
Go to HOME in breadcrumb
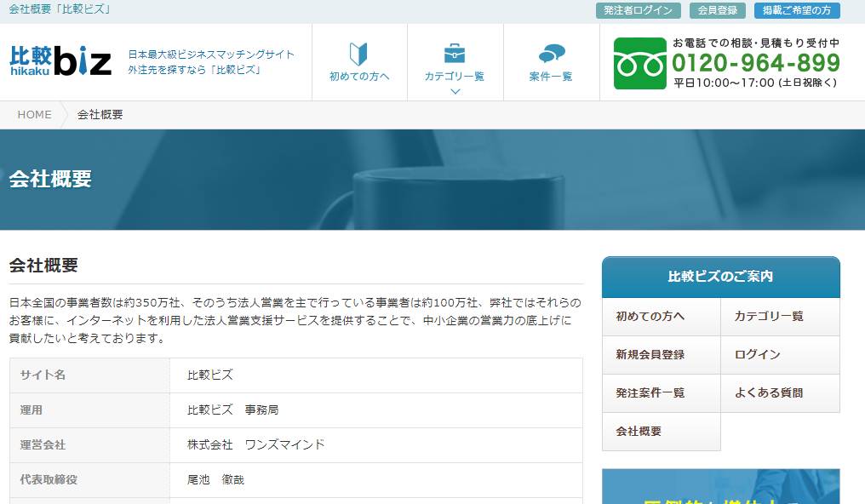[34, 114]
